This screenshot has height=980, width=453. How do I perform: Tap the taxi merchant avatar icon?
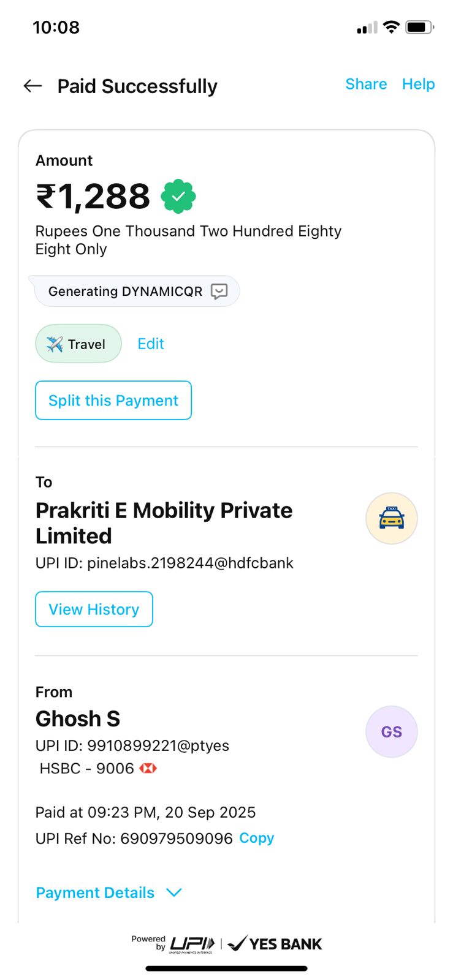coord(391,519)
